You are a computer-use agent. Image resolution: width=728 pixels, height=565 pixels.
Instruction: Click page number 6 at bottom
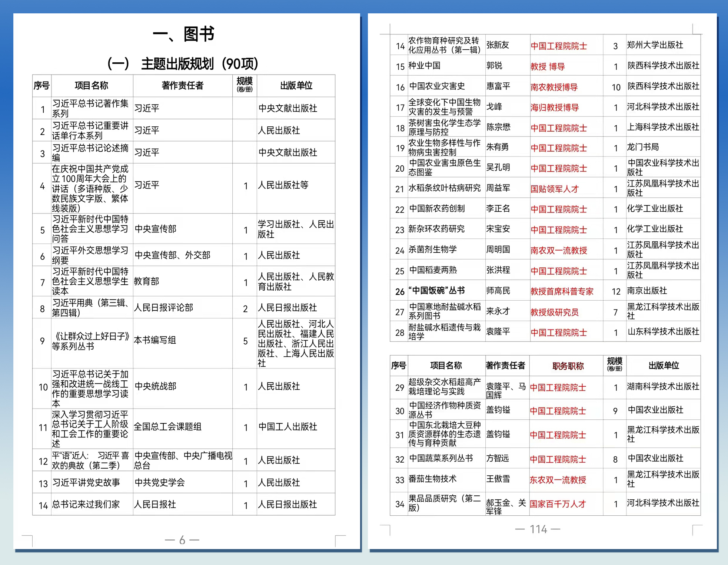tap(182, 540)
